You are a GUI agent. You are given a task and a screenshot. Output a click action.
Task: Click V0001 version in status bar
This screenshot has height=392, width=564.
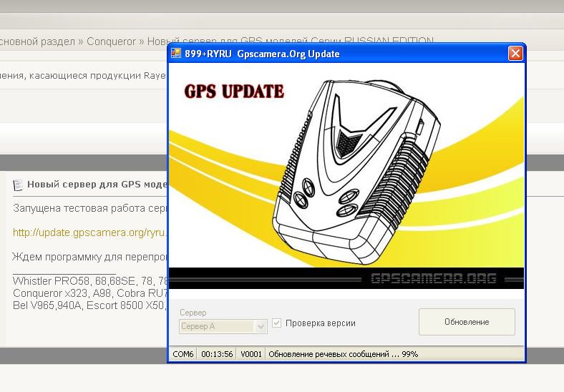251,354
